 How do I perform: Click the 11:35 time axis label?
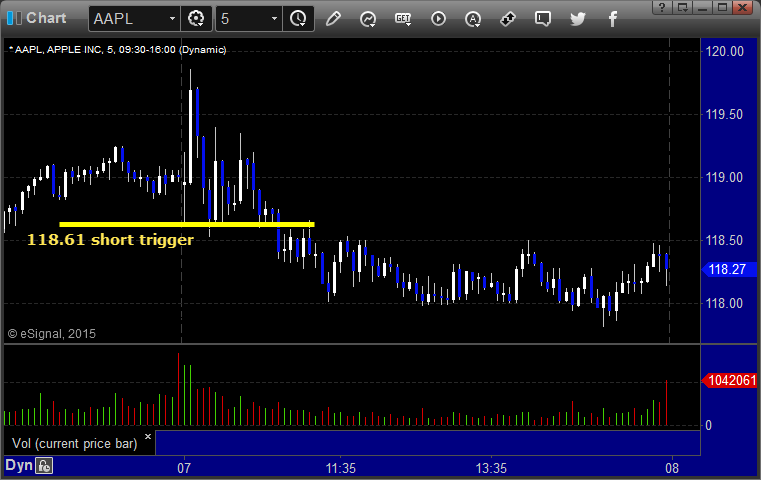coord(340,468)
